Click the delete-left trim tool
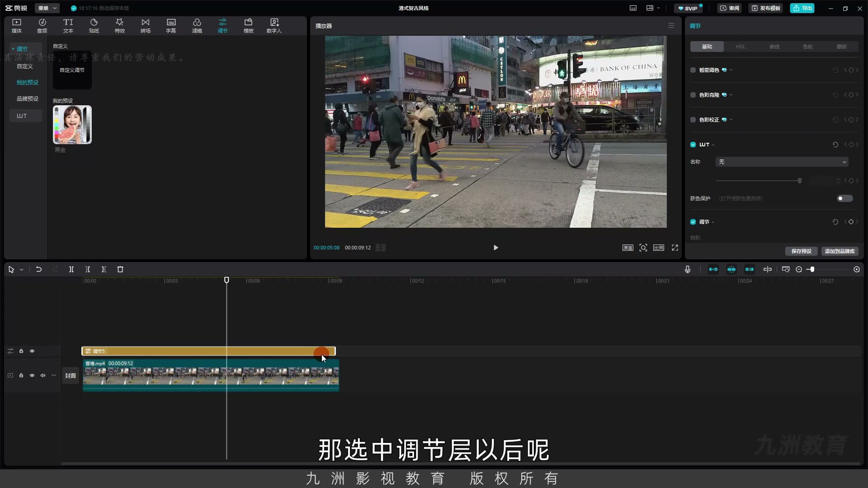This screenshot has width=868, height=488. pos(88,269)
